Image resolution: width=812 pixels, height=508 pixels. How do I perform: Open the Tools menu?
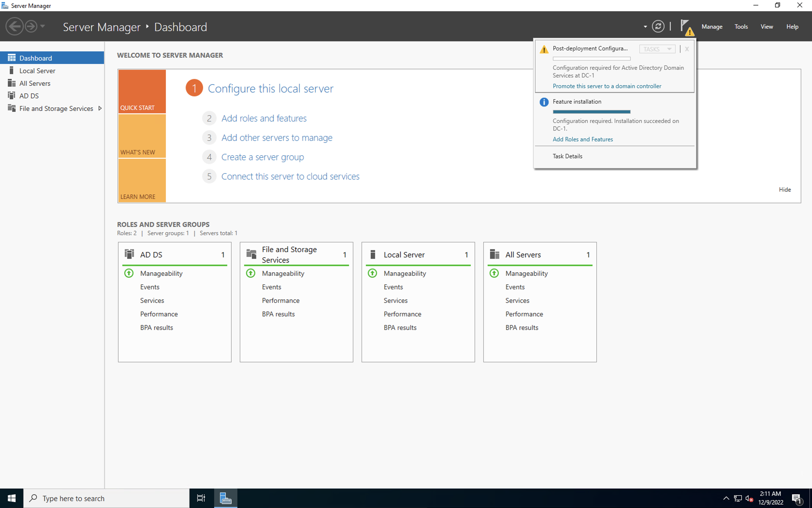coord(741,27)
